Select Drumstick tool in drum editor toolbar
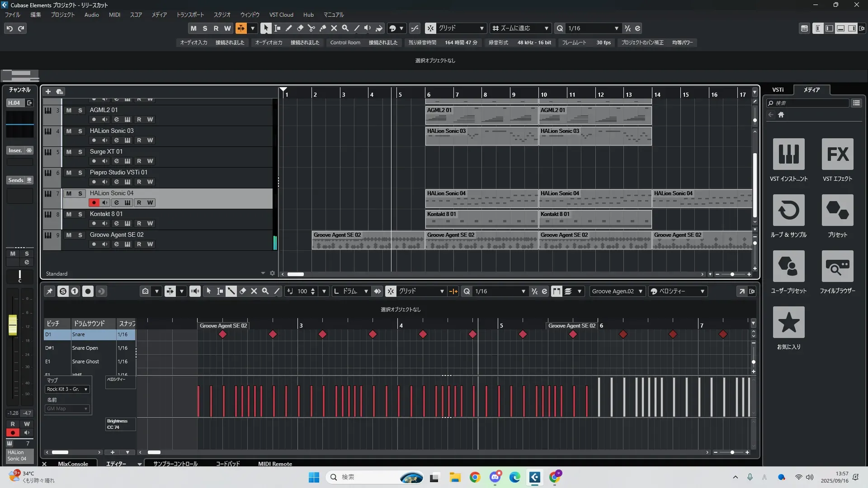 [231, 291]
